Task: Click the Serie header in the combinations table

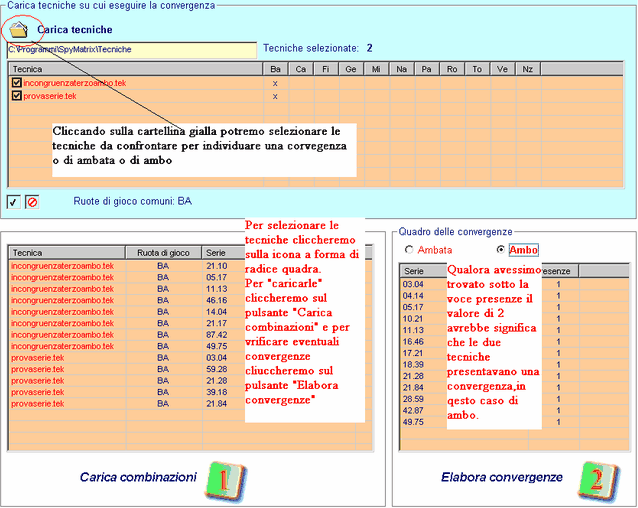Action: [223, 253]
